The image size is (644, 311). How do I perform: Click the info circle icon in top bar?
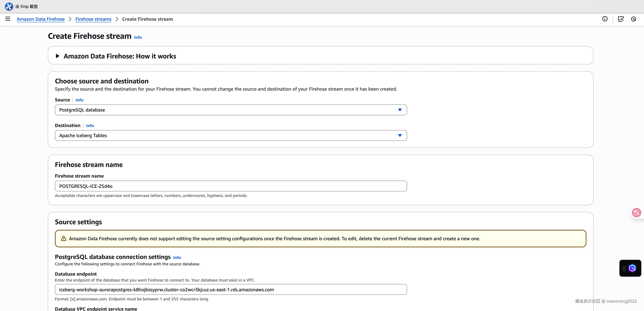coord(605,19)
